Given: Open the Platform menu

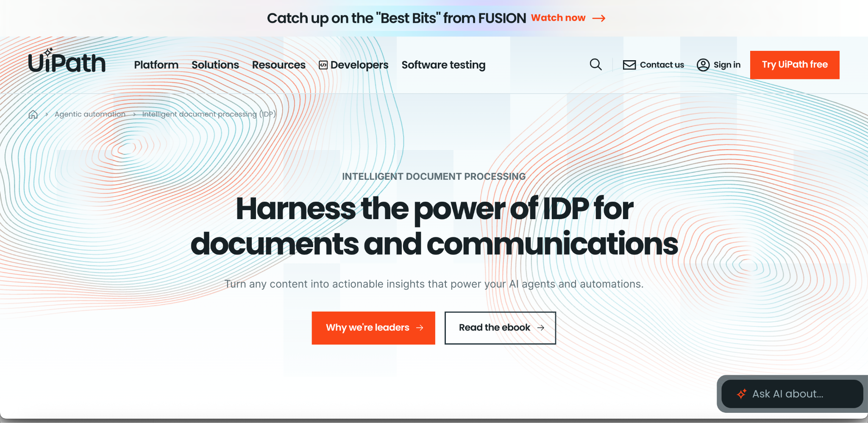Looking at the screenshot, I should pyautogui.click(x=156, y=65).
